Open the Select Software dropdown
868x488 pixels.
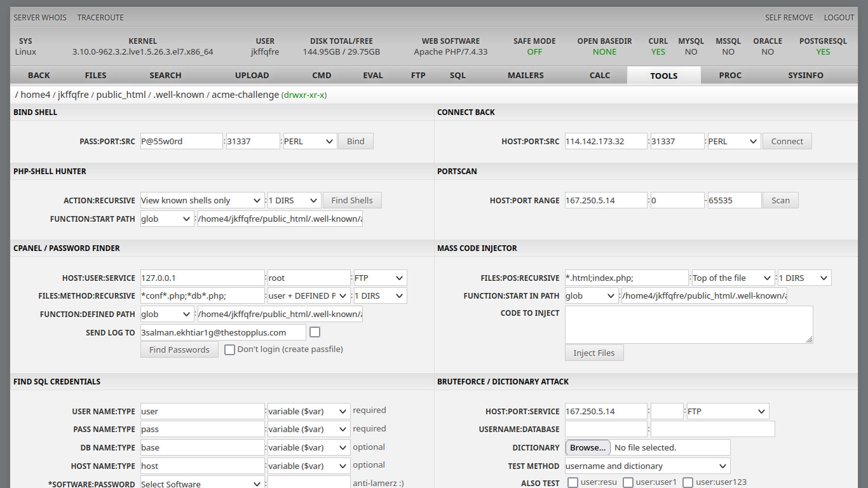pos(202,484)
